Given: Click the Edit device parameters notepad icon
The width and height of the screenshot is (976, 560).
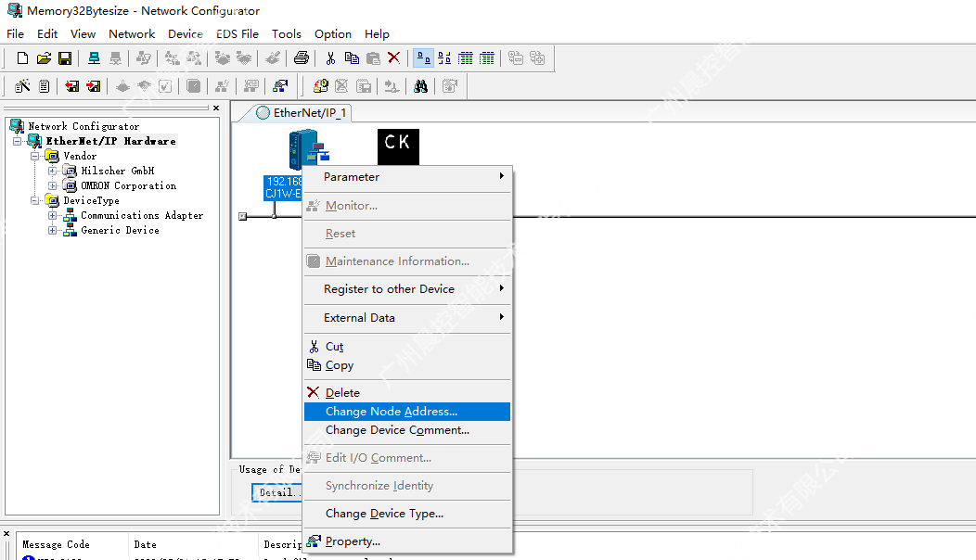Looking at the screenshot, I should [44, 86].
